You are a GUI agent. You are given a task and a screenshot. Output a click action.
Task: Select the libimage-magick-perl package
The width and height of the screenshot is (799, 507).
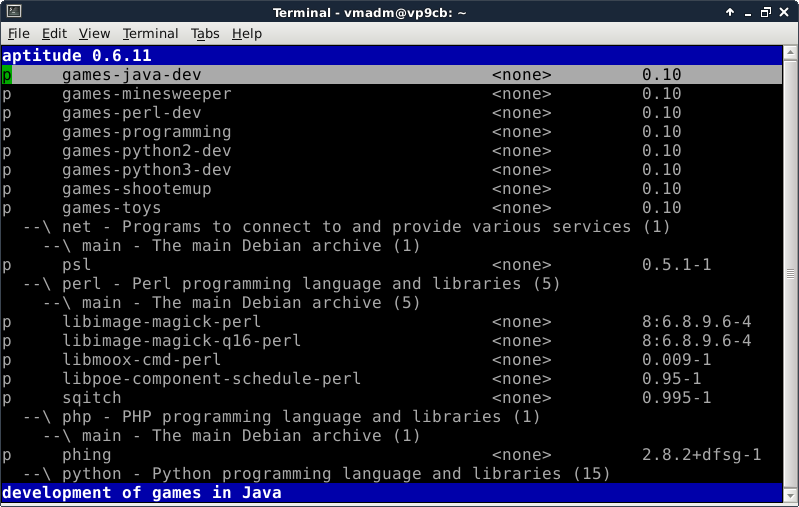[161, 322]
